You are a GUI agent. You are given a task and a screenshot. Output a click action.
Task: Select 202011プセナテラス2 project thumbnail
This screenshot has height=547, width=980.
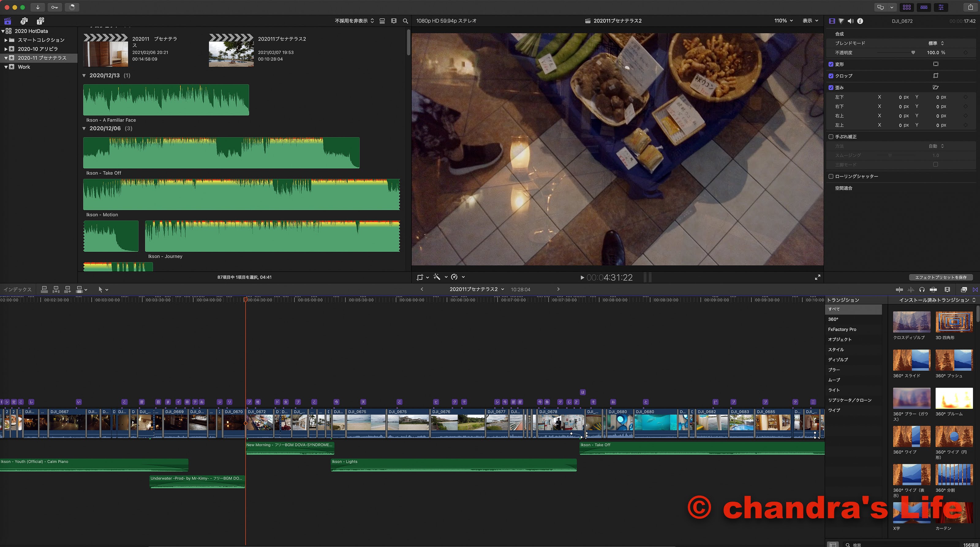231,50
